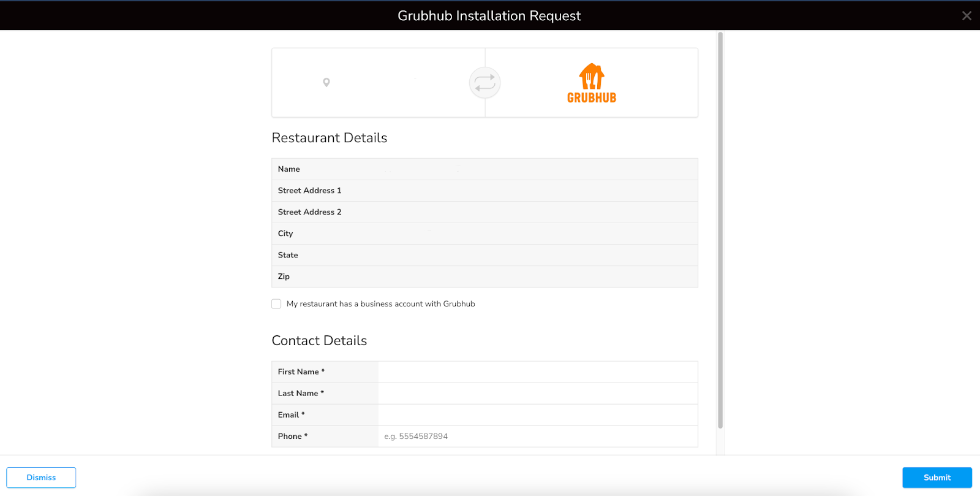This screenshot has height=496, width=980.
Task: Focus the Phone number input field
Action: pyautogui.click(x=538, y=437)
